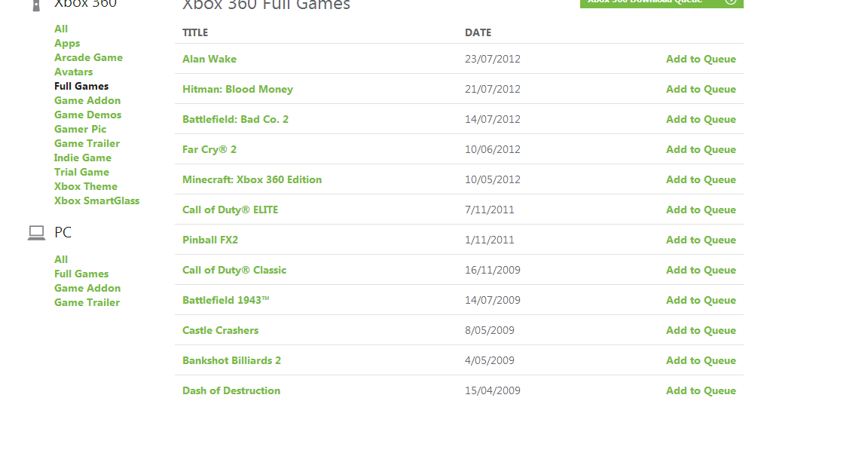Open the Bankshot Billiards 2 title

pyautogui.click(x=231, y=360)
